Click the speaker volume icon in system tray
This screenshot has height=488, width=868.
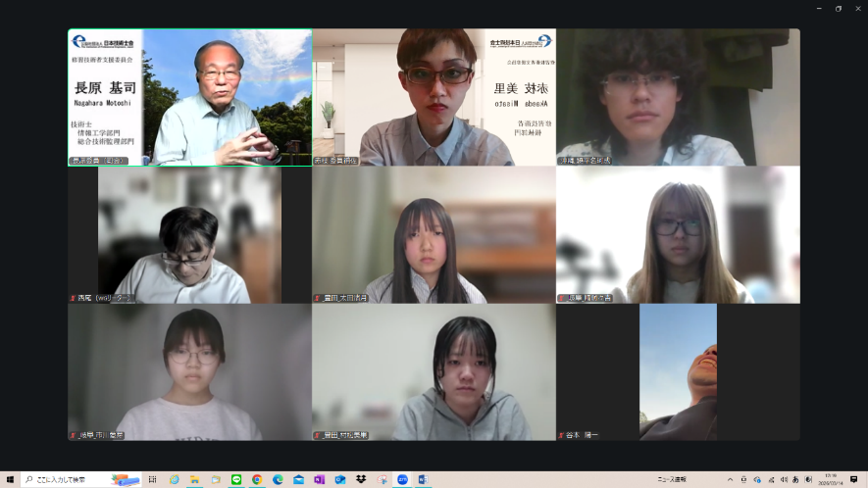click(782, 480)
